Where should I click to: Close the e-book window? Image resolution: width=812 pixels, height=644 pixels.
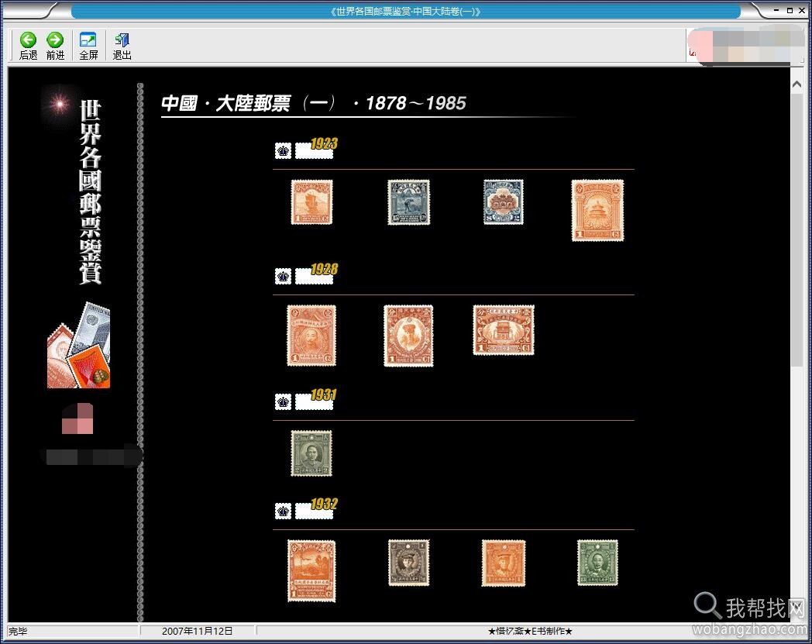click(802, 10)
